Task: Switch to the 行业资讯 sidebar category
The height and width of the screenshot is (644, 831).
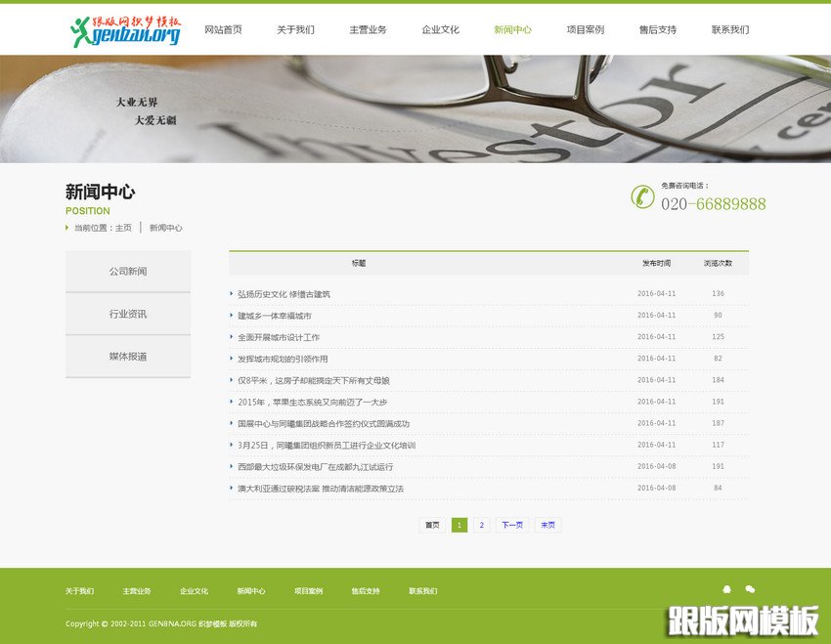Action: [x=127, y=314]
